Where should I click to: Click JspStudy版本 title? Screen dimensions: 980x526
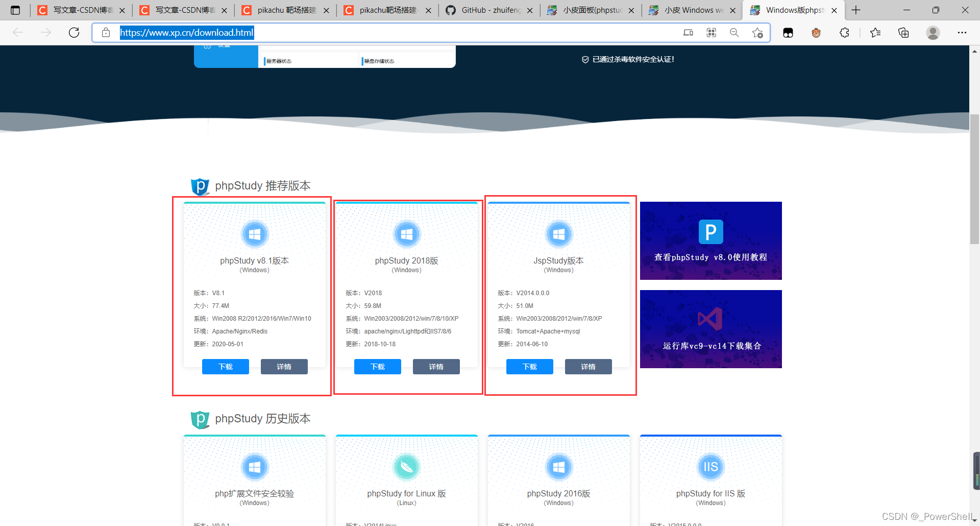click(x=559, y=260)
